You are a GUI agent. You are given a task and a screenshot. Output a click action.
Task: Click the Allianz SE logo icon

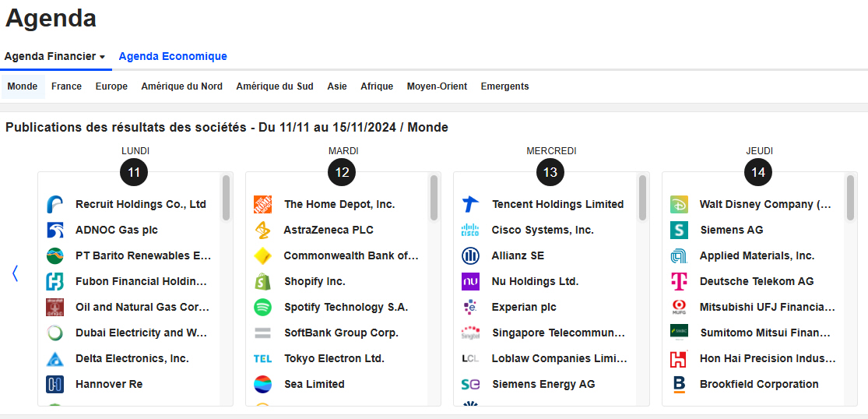pos(470,256)
